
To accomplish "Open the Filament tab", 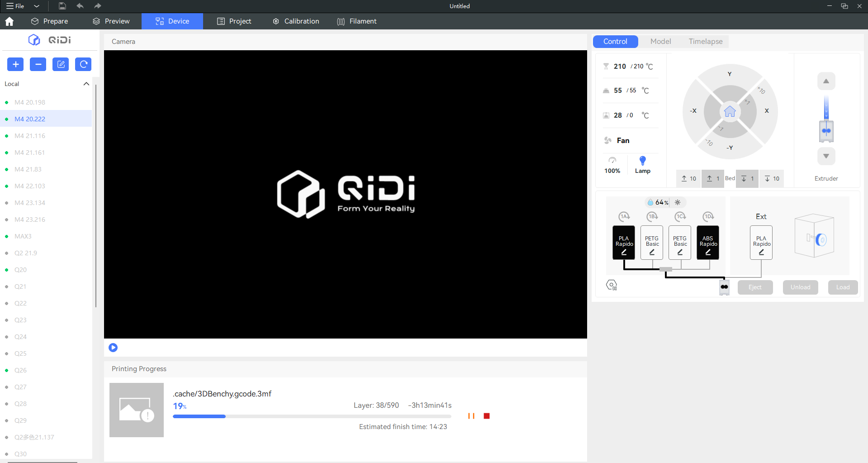I will (357, 21).
